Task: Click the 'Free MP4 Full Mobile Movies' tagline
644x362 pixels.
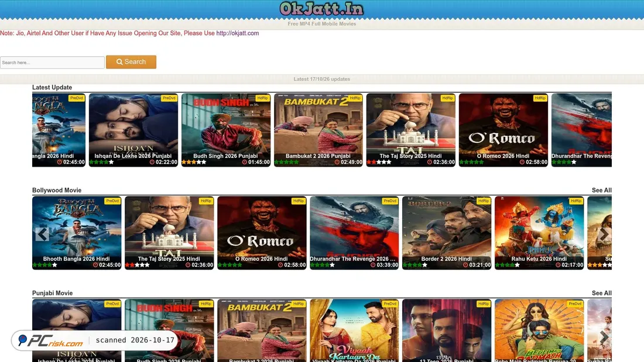Action: pos(321,24)
